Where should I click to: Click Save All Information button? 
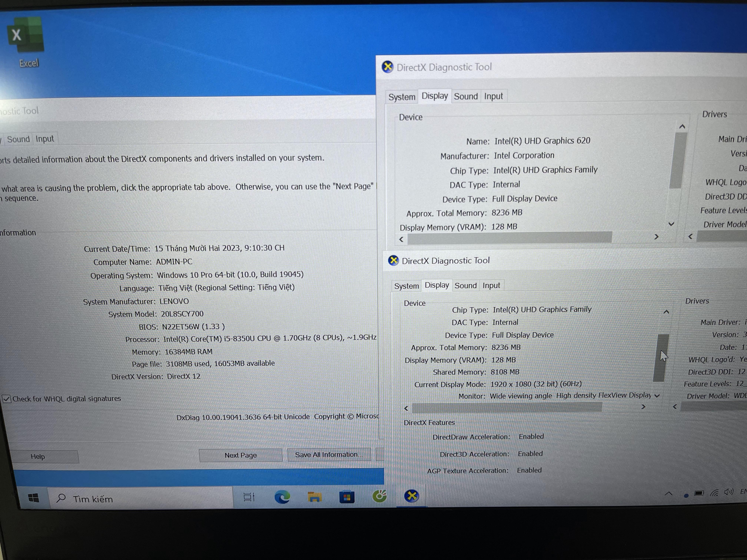click(x=329, y=454)
